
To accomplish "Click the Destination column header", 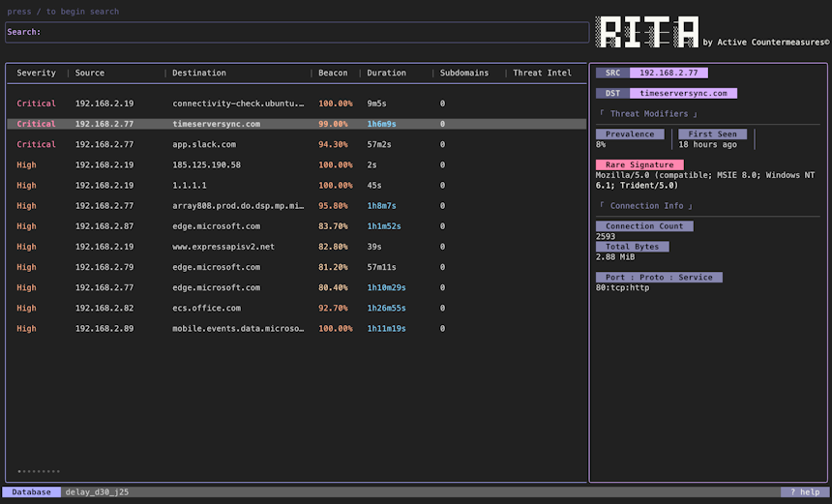I will [199, 73].
